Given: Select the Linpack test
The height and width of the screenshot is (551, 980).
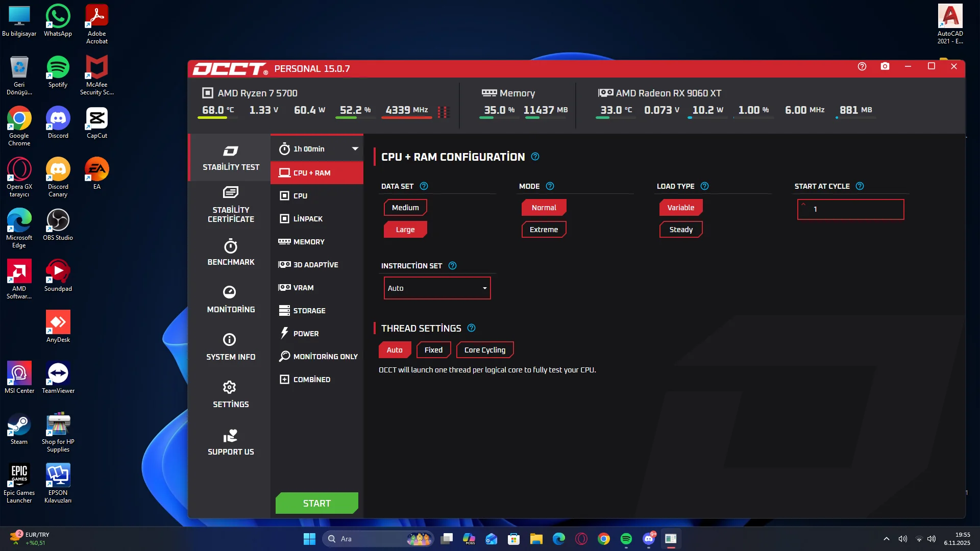Looking at the screenshot, I should [308, 219].
